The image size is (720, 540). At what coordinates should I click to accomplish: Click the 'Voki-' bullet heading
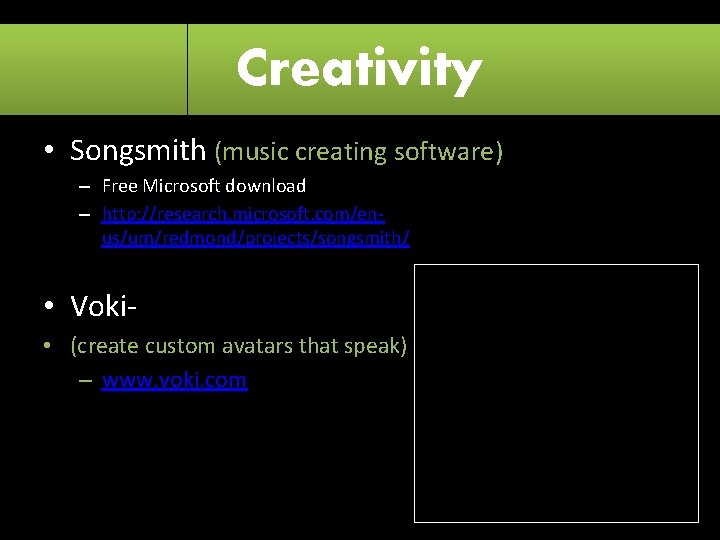click(x=103, y=306)
